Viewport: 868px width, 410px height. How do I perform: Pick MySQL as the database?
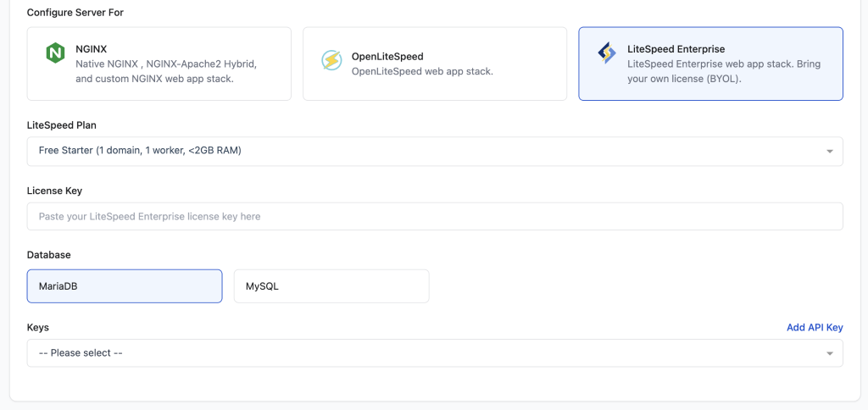[x=331, y=286]
